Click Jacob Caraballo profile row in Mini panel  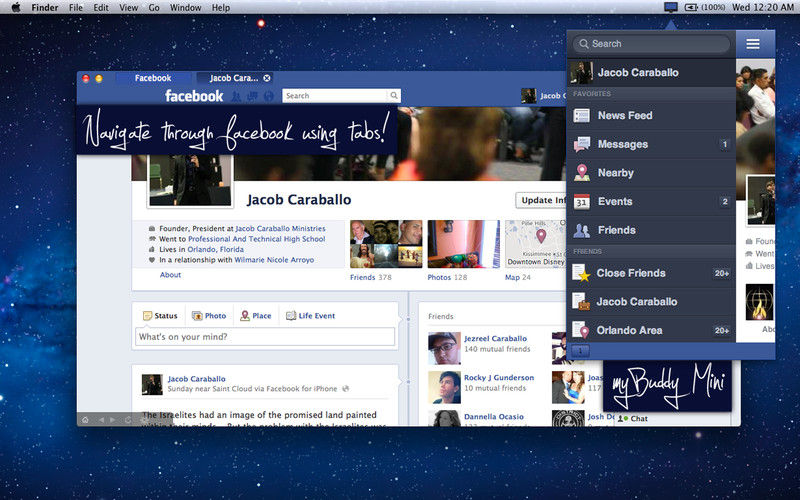coord(651,72)
